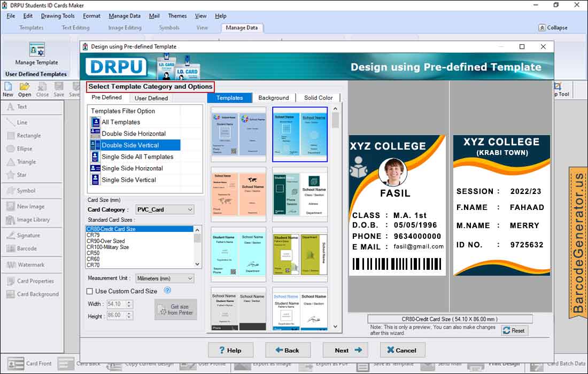
Task: Click the Card Front bottom icon
Action: point(16,363)
